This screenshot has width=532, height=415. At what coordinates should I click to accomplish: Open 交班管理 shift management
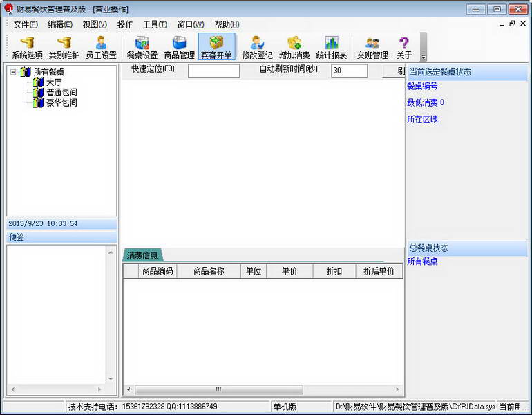(x=372, y=47)
